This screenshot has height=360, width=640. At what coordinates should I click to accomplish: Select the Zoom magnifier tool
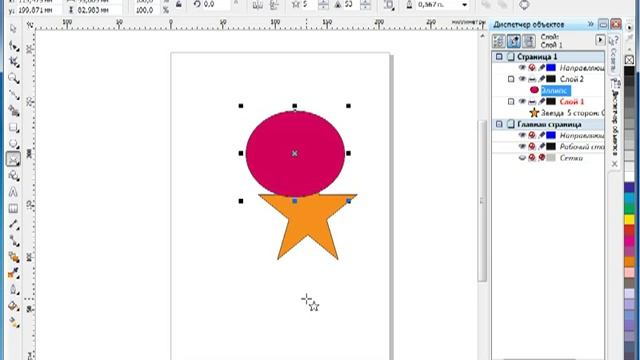(13, 78)
